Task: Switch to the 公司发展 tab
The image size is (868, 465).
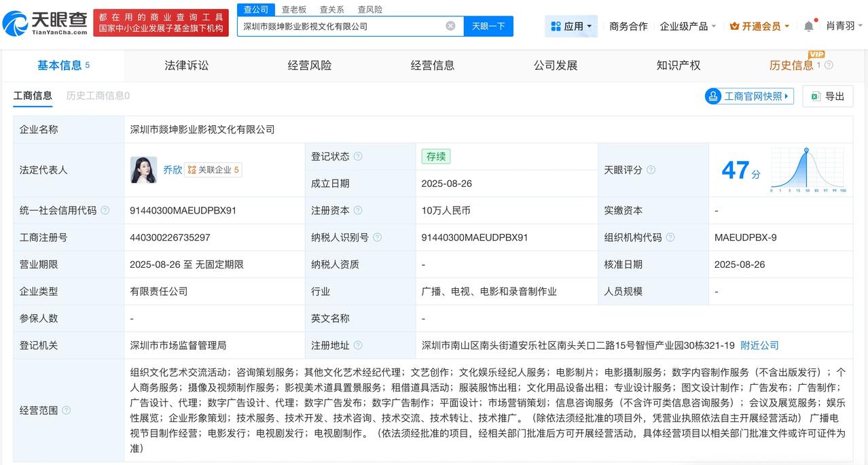Action: click(x=556, y=65)
